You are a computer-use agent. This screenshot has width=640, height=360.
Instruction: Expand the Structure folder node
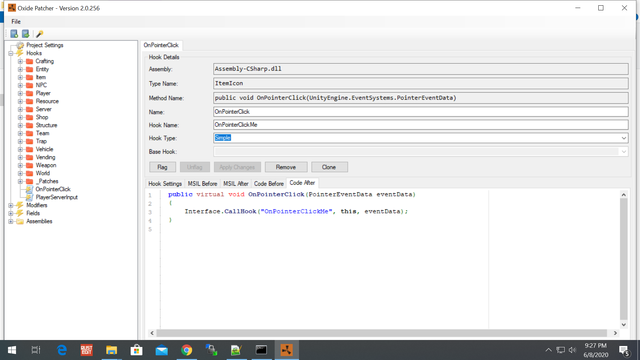(x=20, y=125)
